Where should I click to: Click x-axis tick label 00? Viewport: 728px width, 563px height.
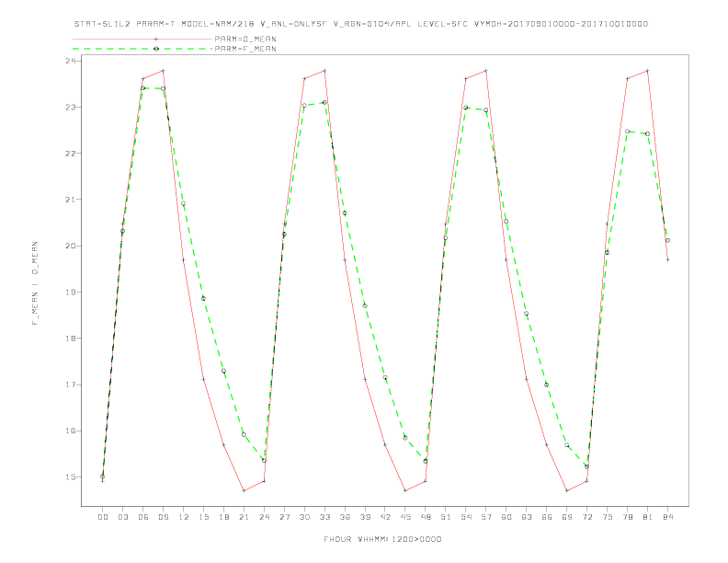pyautogui.click(x=103, y=517)
